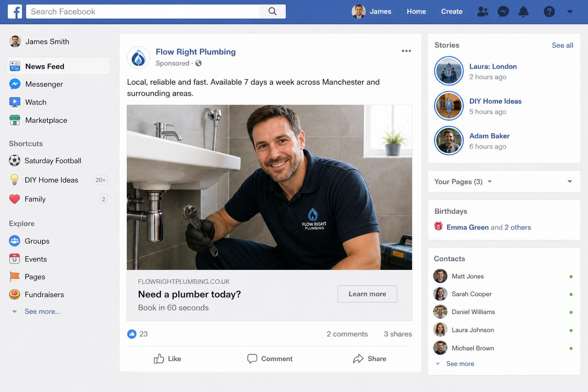Open Messenger label in left menu
The height and width of the screenshot is (392, 588).
pos(44,84)
